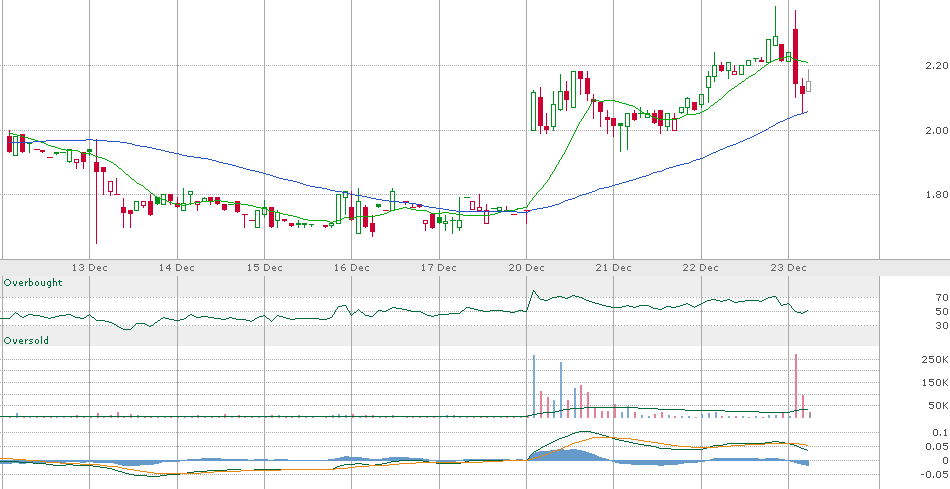This screenshot has height=489, width=950.
Task: Click the 1.80 price axis label
Action: click(937, 195)
